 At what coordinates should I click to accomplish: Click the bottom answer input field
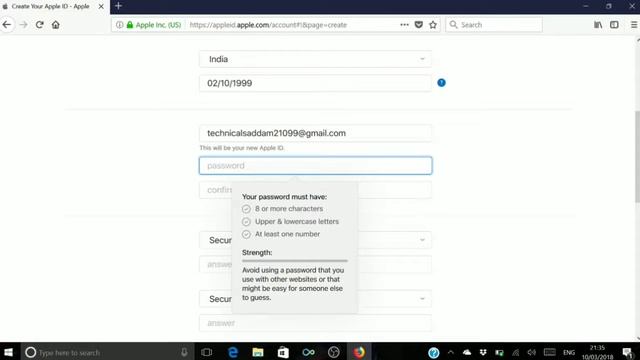[x=315, y=323]
